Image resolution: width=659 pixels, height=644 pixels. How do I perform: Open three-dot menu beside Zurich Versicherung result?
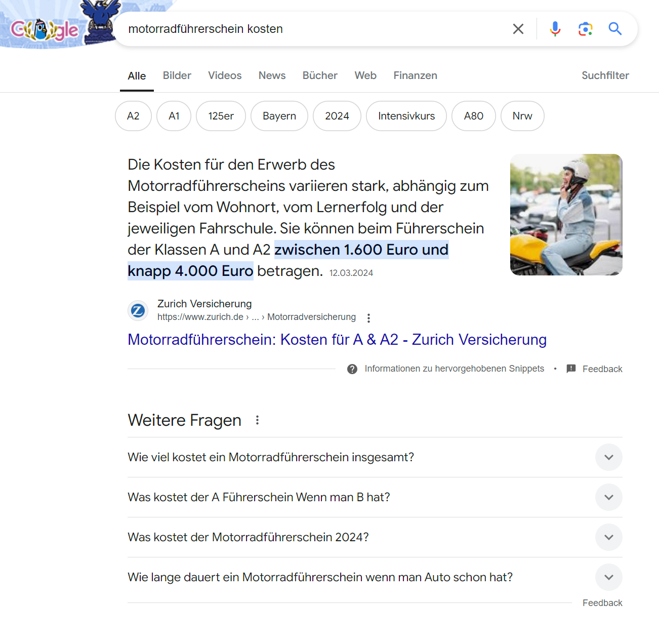coord(368,318)
